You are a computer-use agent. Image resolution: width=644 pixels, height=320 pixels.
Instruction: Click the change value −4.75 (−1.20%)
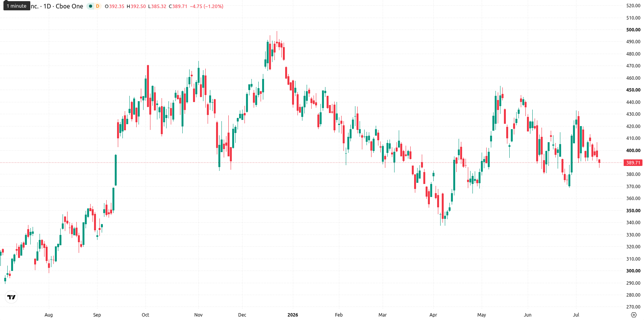(x=207, y=7)
